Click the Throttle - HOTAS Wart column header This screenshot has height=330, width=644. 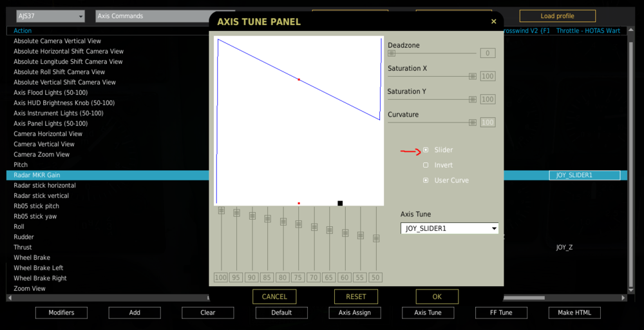click(588, 31)
